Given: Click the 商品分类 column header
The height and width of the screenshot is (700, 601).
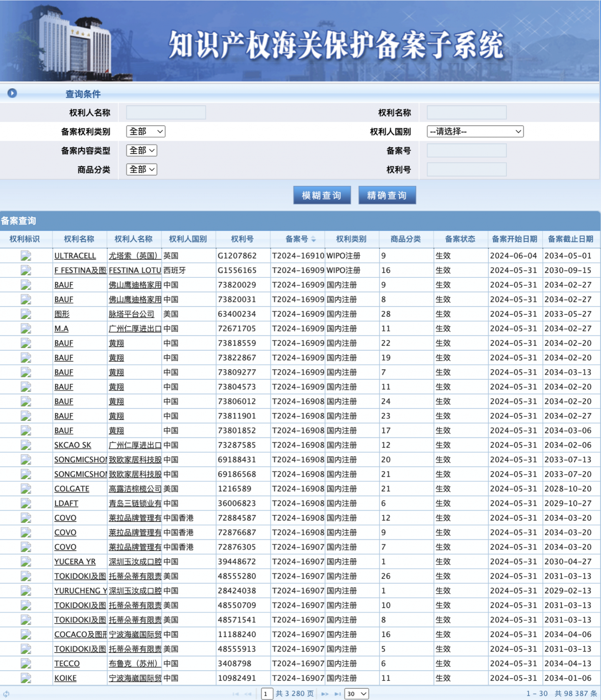Looking at the screenshot, I should 406,239.
